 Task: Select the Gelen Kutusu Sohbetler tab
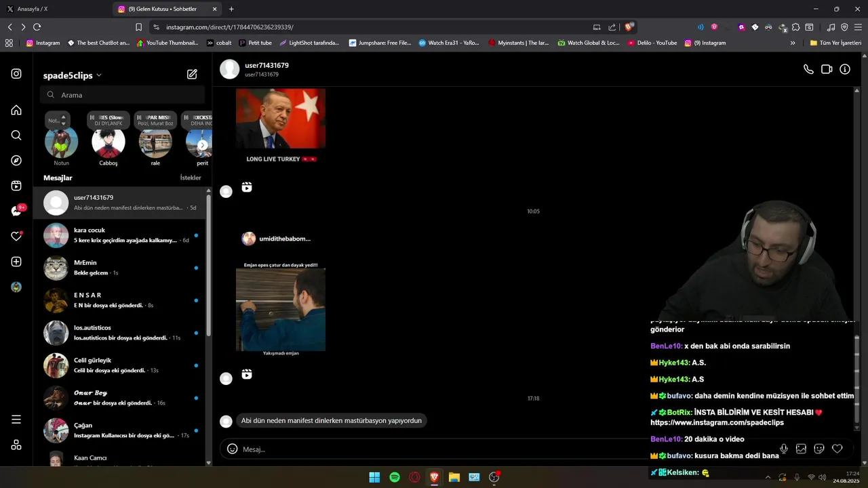pos(167,9)
